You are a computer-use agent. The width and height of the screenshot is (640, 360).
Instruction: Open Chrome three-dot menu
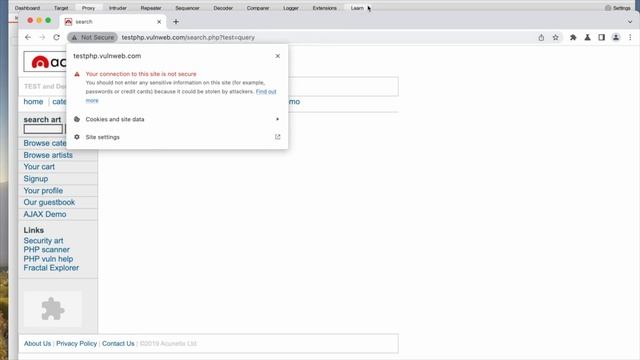(x=630, y=38)
